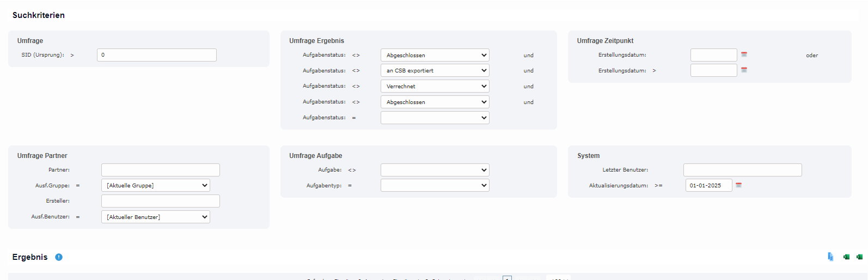Focus the Partner text field

point(160,170)
